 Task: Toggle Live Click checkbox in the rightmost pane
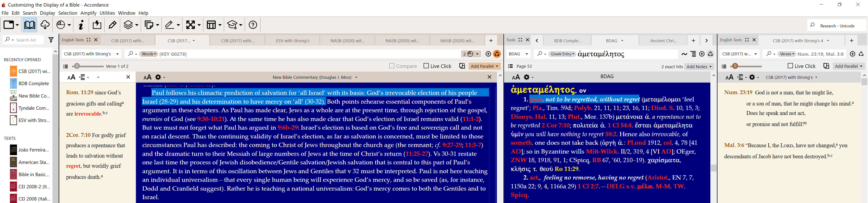click(x=791, y=66)
